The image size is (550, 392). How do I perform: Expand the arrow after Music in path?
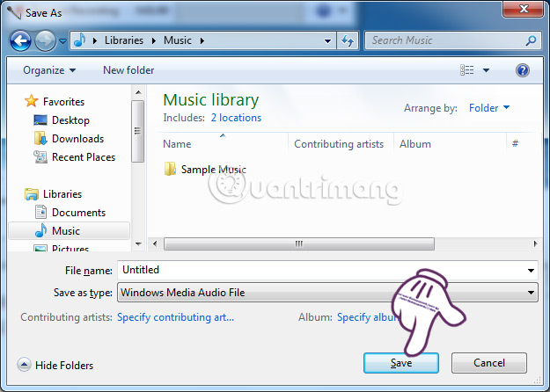coord(202,40)
